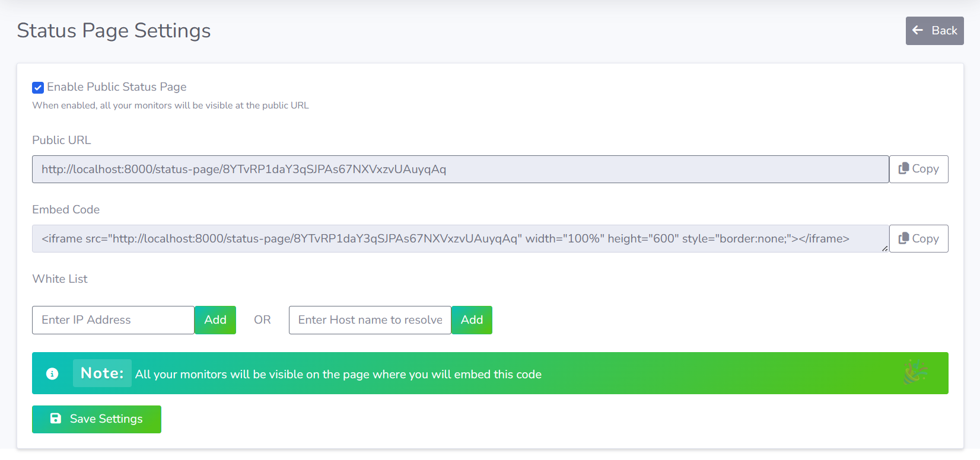980x460 pixels.
Task: Click the 'Enable Public Status Page' label text
Action: click(x=117, y=87)
